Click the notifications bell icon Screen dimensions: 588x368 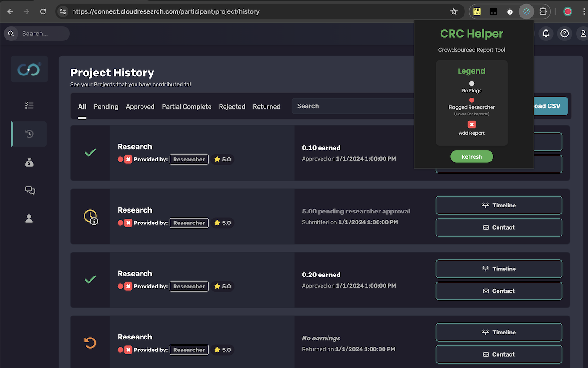[546, 33]
